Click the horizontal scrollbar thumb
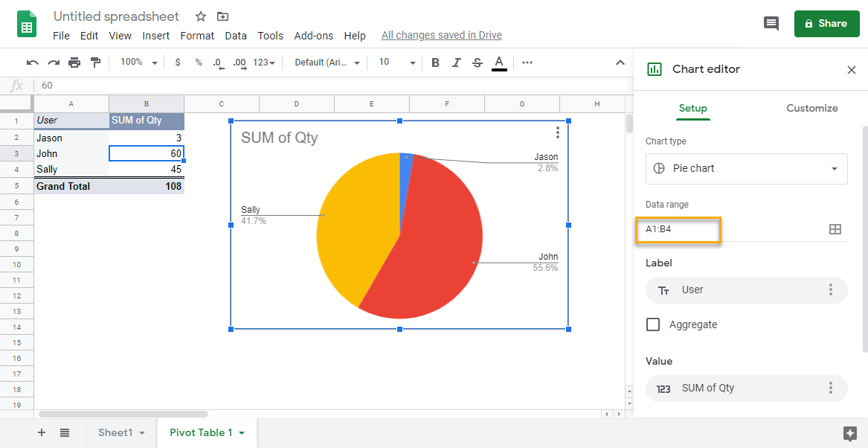The width and height of the screenshot is (868, 448). [x=123, y=415]
